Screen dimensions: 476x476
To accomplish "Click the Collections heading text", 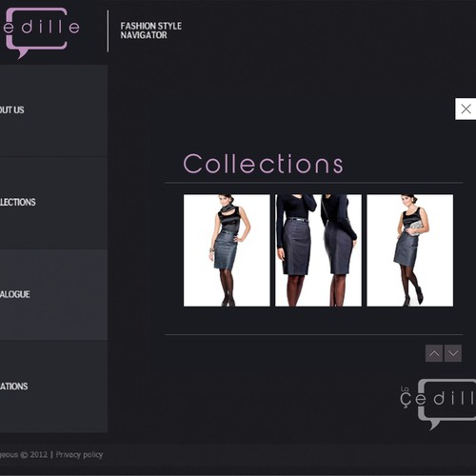I will click(263, 164).
